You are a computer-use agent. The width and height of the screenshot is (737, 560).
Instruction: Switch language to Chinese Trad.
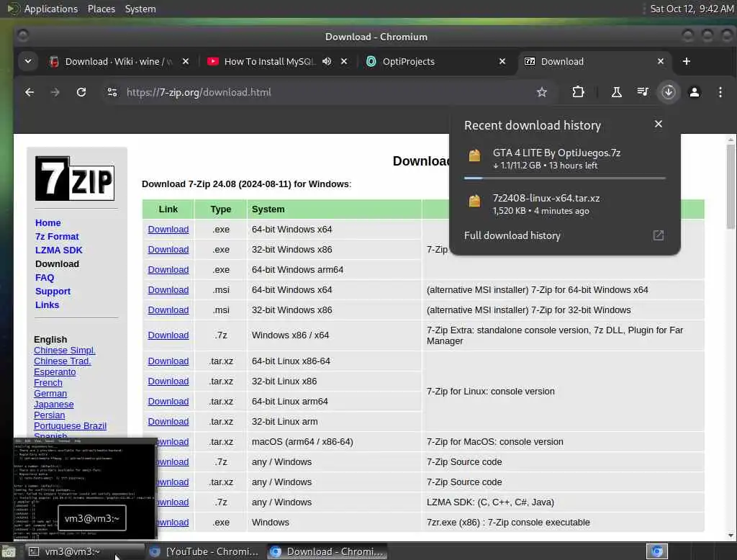pyautogui.click(x=62, y=361)
